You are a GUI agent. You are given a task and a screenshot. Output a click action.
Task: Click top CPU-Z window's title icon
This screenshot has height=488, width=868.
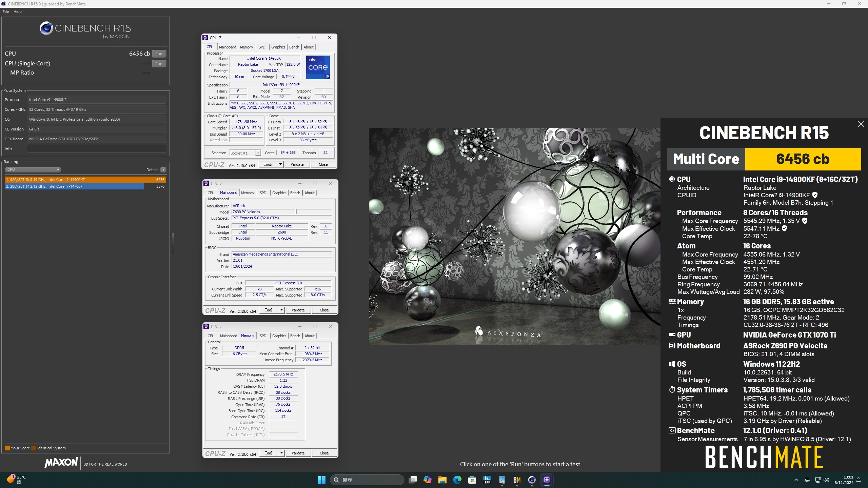click(x=205, y=38)
